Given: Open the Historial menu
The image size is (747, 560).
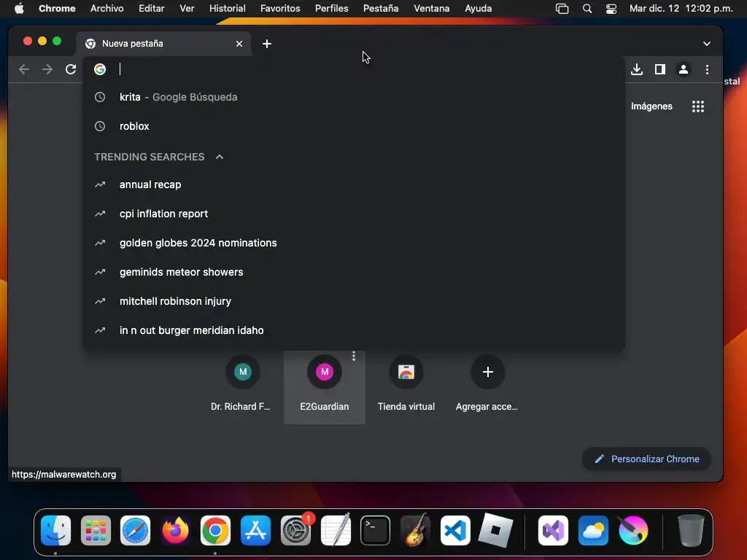Looking at the screenshot, I should 228,9.
